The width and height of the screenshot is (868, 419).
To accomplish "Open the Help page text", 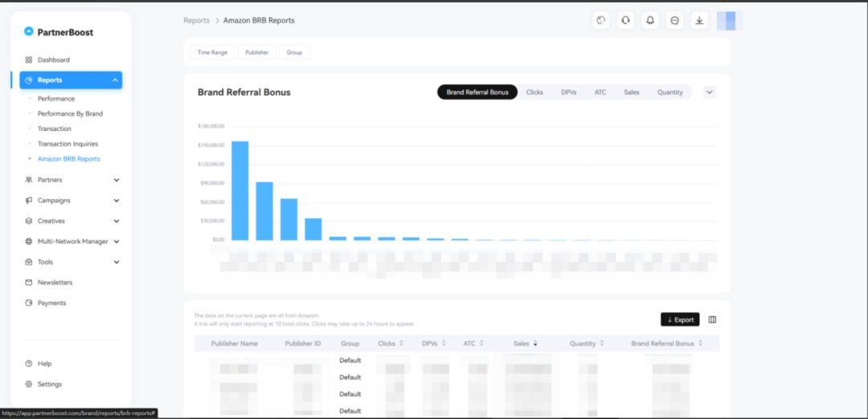I will (x=44, y=364).
